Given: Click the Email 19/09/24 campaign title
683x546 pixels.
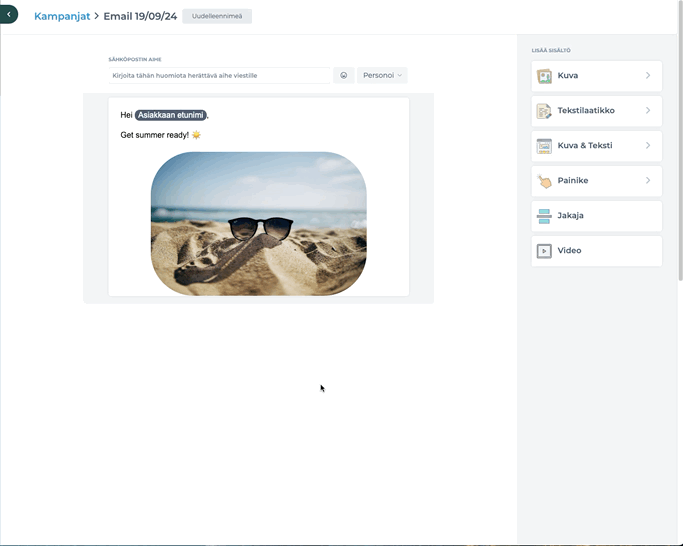Looking at the screenshot, I should pyautogui.click(x=140, y=16).
